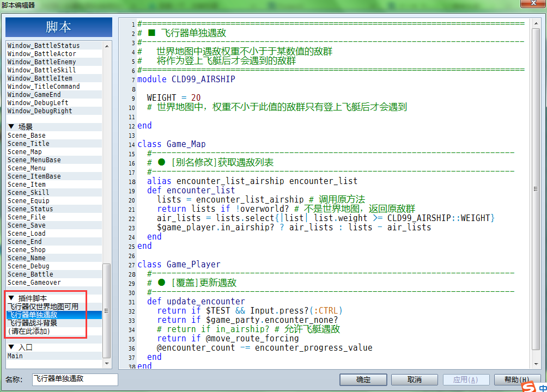Collapse the 场景 section triangle

tap(11, 126)
